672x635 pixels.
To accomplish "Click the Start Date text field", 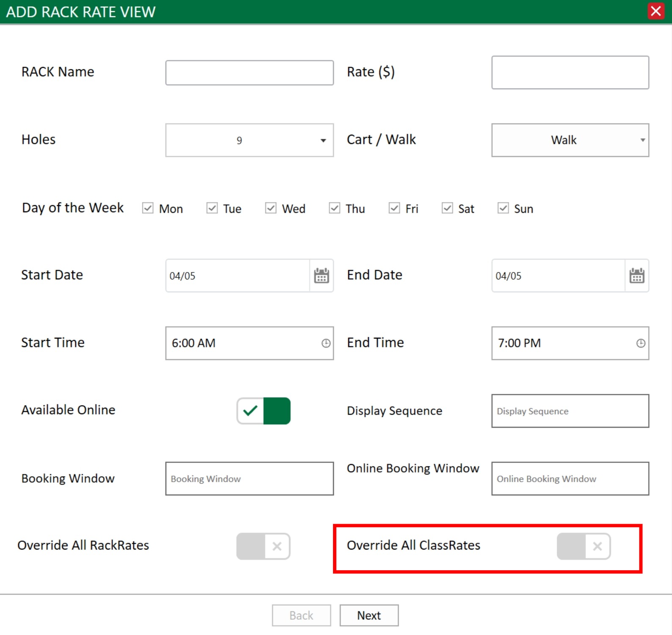I will pyautogui.click(x=237, y=275).
